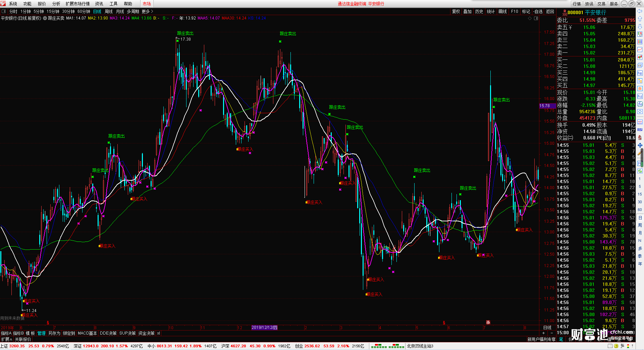Select the MACD基本 indicator tab
Viewport: 644px width, 350px height.
[x=87, y=333]
